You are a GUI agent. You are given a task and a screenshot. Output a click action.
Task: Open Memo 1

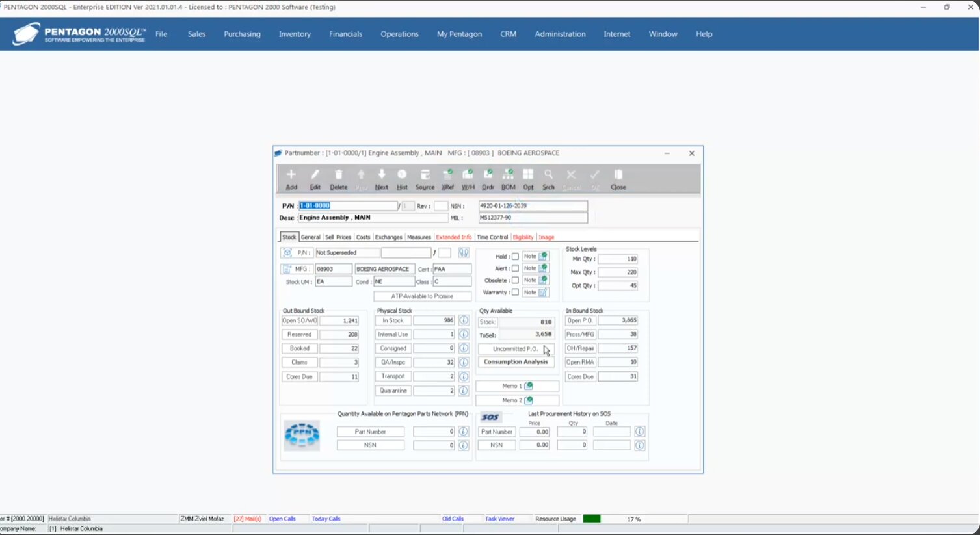(517, 386)
